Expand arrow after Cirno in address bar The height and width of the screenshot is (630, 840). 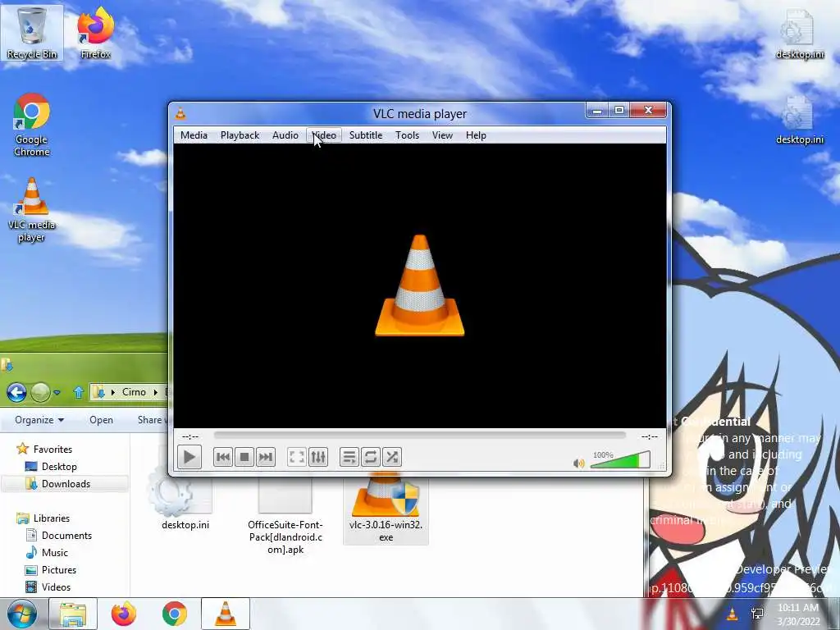[x=156, y=392]
